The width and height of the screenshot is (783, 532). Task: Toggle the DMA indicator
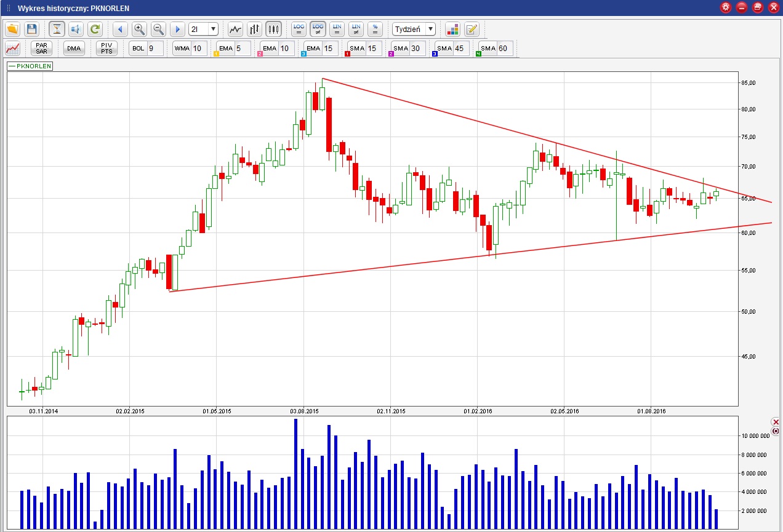click(x=74, y=48)
